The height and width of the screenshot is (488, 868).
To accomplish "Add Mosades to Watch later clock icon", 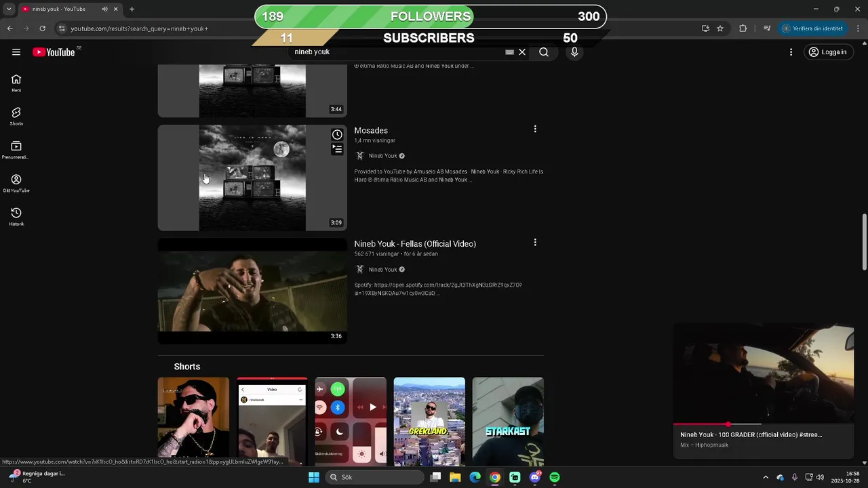I will click(x=337, y=134).
